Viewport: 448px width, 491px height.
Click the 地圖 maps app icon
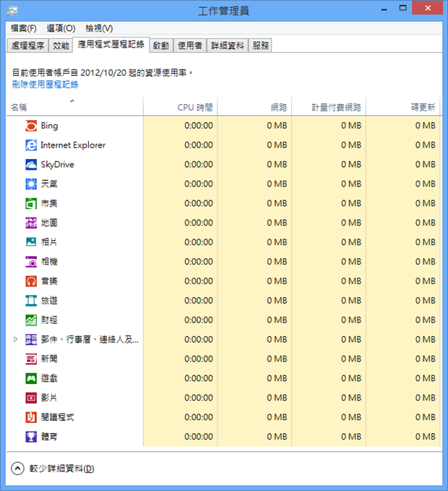pyautogui.click(x=31, y=223)
